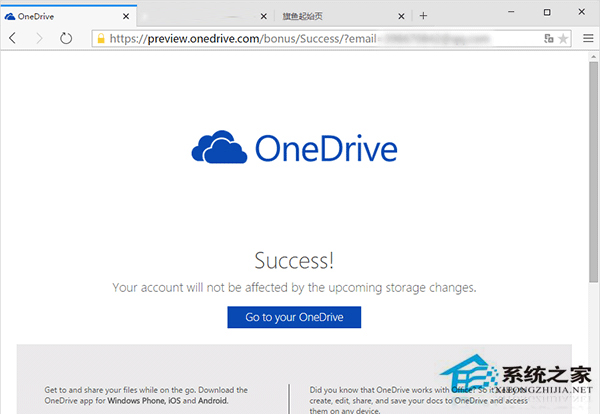
Task: Close the OneDrive tab
Action: (x=126, y=16)
